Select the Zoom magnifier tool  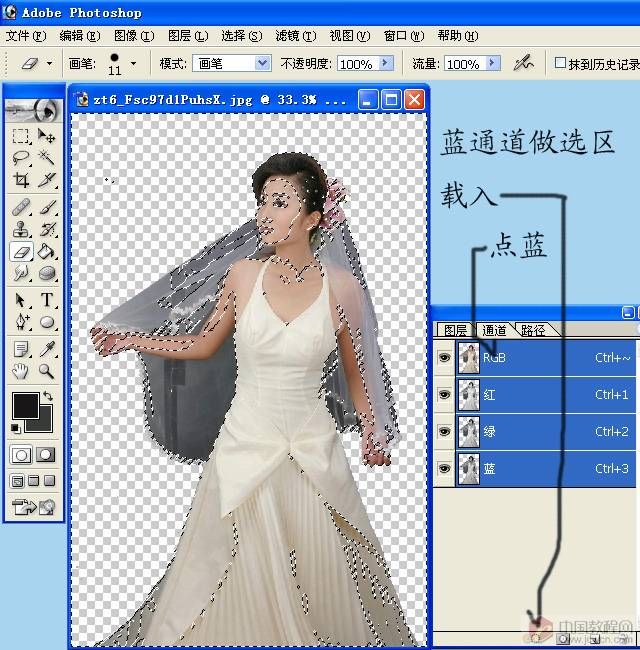point(47,371)
